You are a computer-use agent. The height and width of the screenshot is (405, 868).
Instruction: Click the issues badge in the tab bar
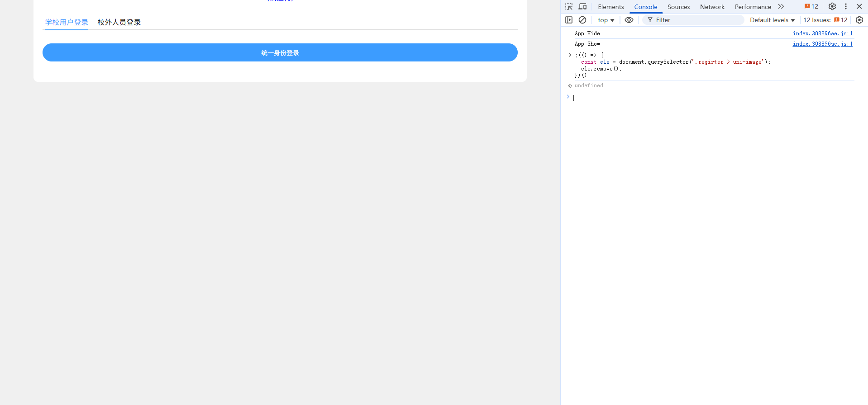pyautogui.click(x=811, y=7)
